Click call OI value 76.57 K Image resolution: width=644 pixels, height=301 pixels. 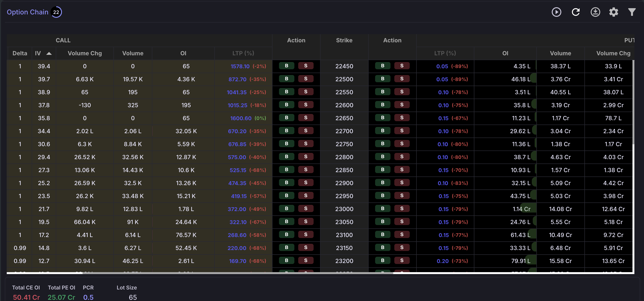(x=186, y=235)
